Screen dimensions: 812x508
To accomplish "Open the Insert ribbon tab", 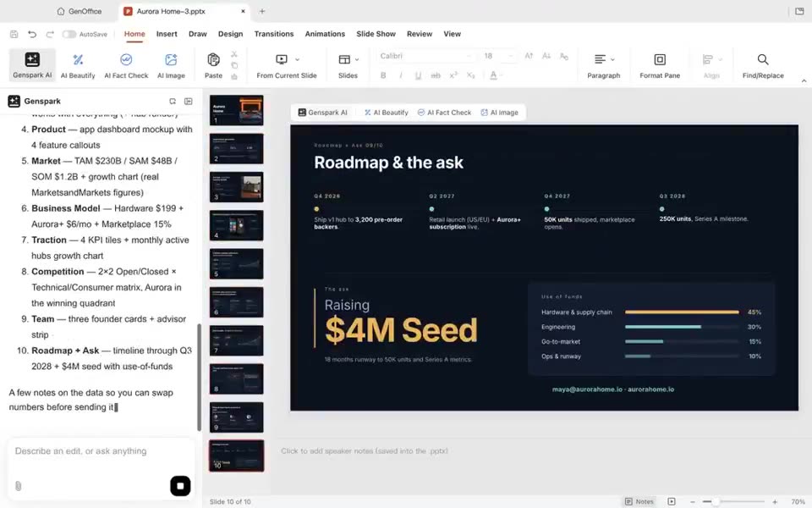I will (x=167, y=34).
